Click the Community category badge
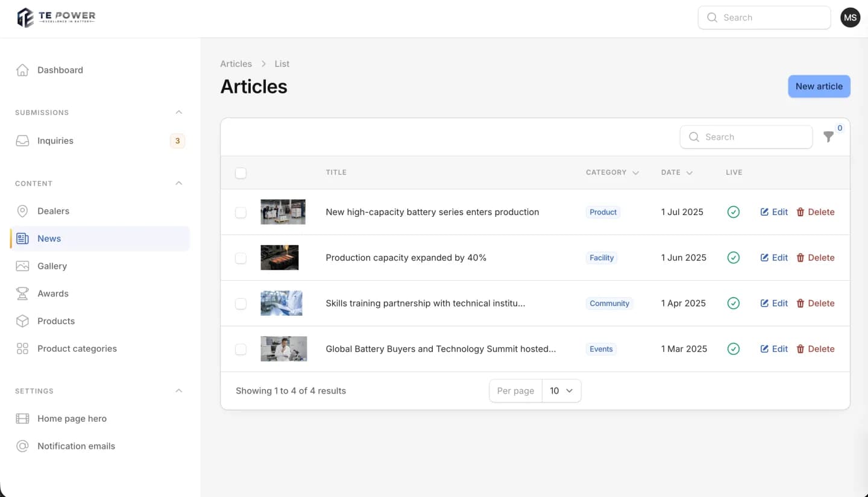 click(x=609, y=304)
